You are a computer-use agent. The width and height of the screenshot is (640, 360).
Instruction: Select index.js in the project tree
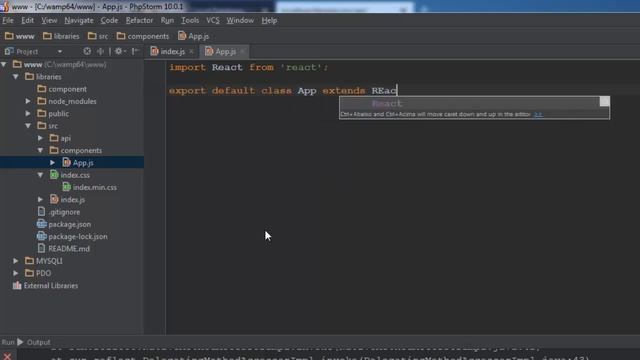point(67,199)
